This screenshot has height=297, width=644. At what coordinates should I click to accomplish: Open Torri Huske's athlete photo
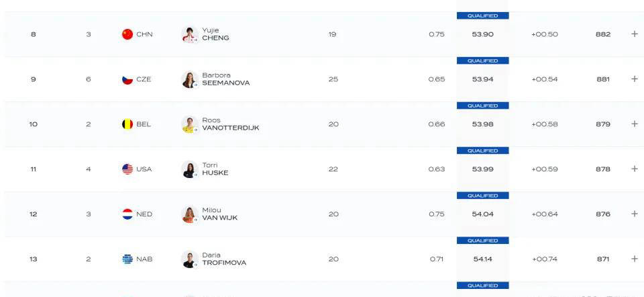pos(190,169)
